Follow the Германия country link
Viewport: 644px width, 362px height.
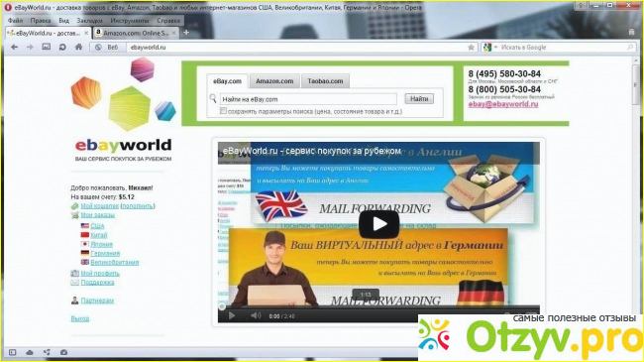105,254
